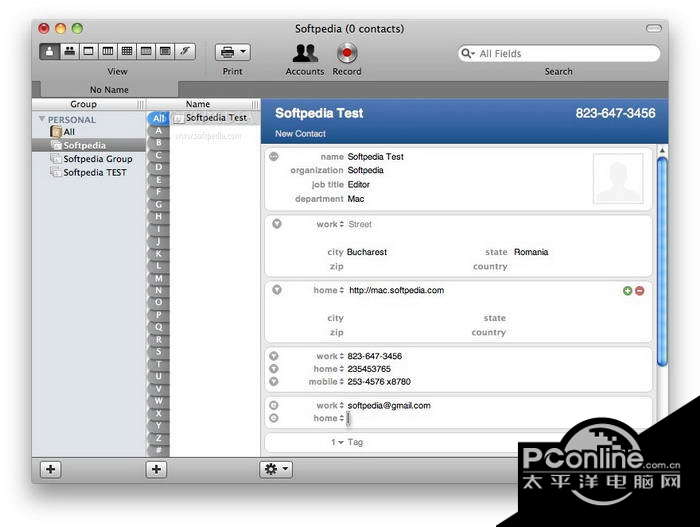Switch to the column view icon
Screen dimensions: 700x527
(108, 51)
